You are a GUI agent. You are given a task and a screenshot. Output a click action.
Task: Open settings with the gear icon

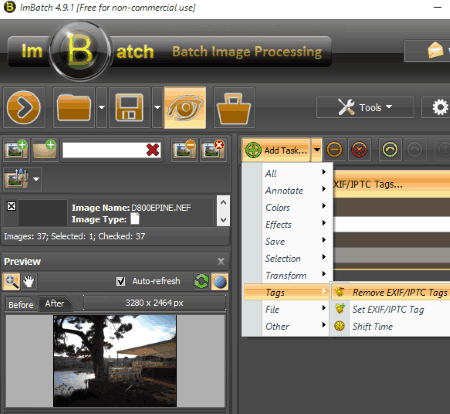pyautogui.click(x=440, y=107)
